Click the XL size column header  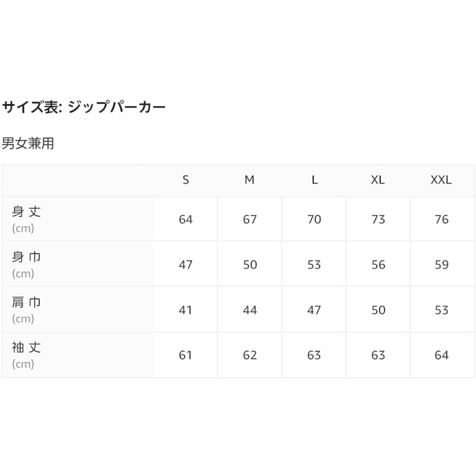point(378,180)
